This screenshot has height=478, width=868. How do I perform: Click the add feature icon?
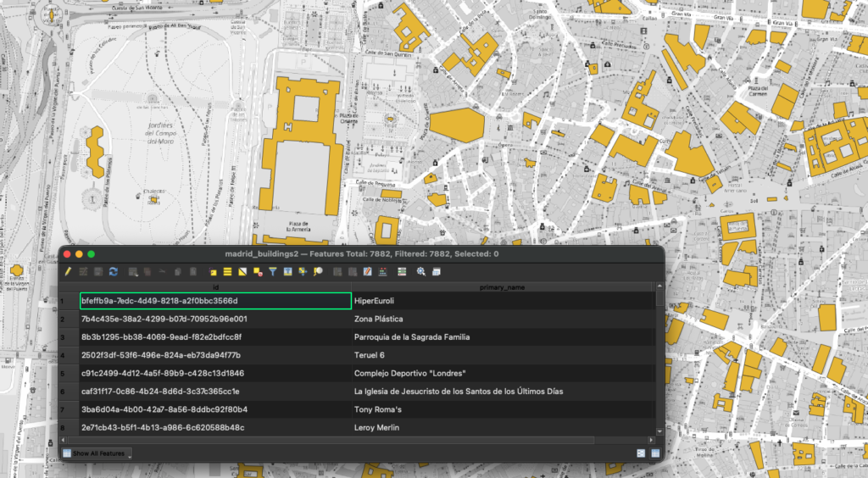point(133,272)
